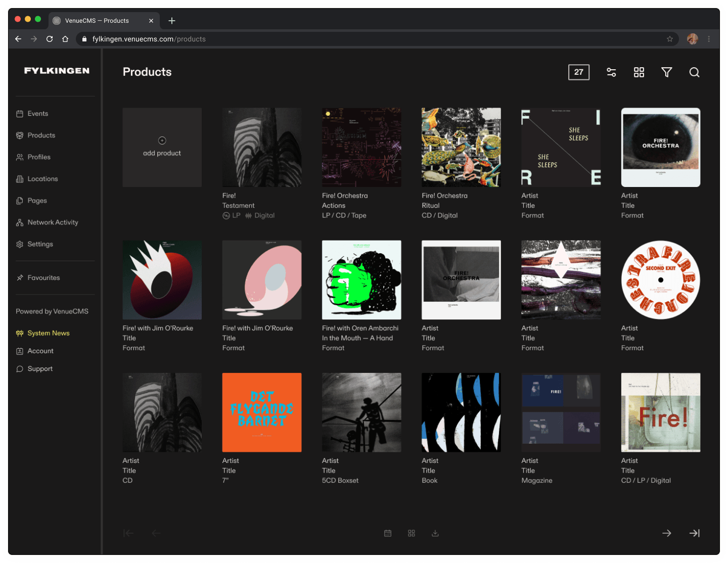Open Profiles in the sidebar

tap(33, 157)
